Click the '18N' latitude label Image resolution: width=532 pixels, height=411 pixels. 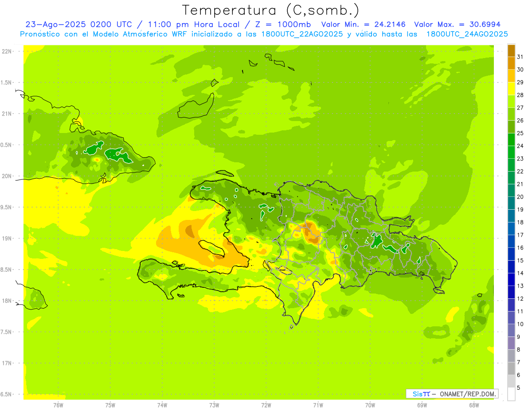point(7,301)
